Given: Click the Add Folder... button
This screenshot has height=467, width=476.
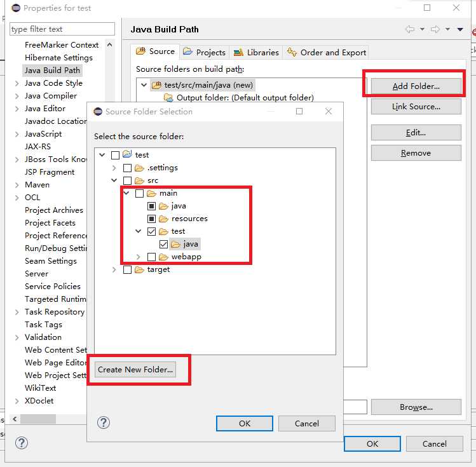Looking at the screenshot, I should 416,86.
